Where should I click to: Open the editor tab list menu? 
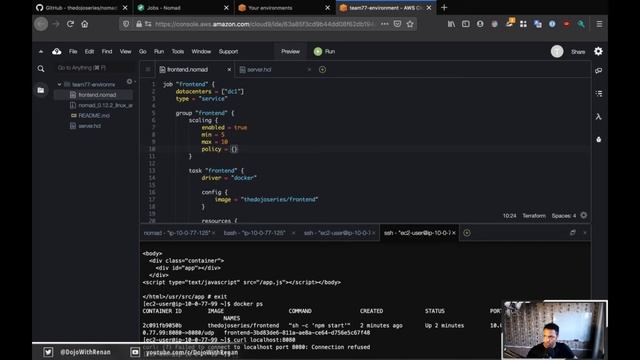click(x=148, y=69)
